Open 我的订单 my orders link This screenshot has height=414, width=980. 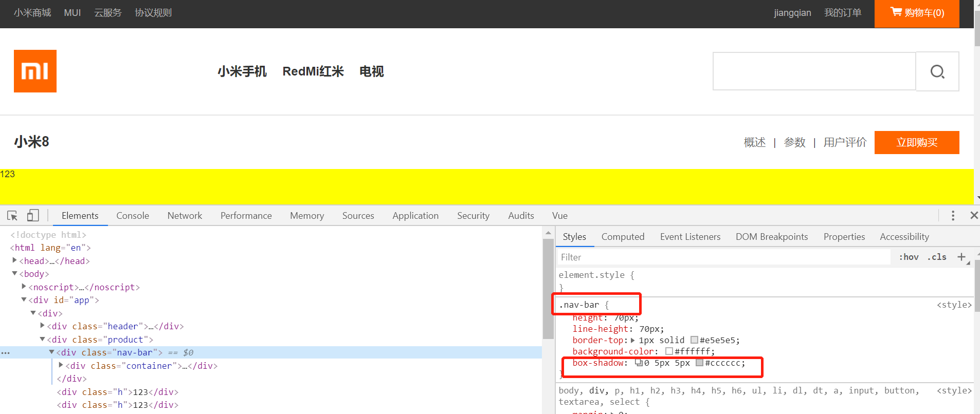tap(843, 13)
